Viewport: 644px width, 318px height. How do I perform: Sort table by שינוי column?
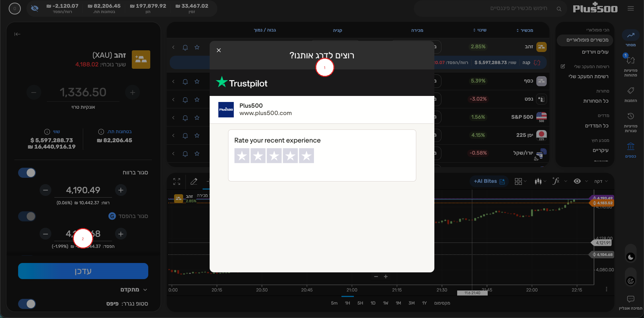point(480,30)
